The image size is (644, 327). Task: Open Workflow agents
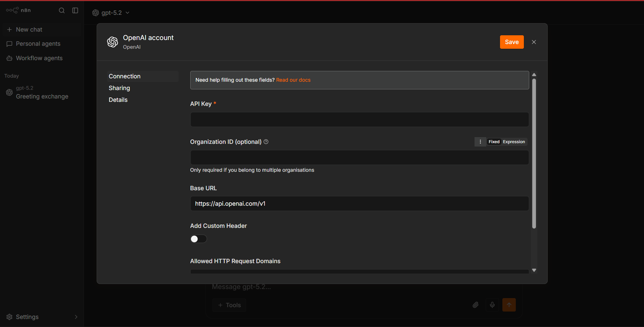tap(41, 58)
